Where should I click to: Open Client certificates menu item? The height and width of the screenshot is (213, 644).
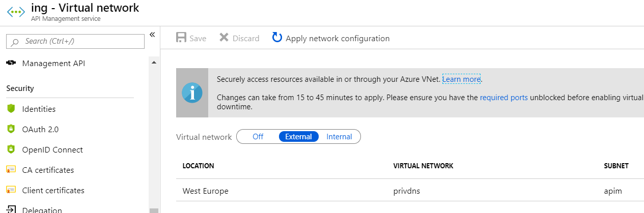click(x=53, y=191)
